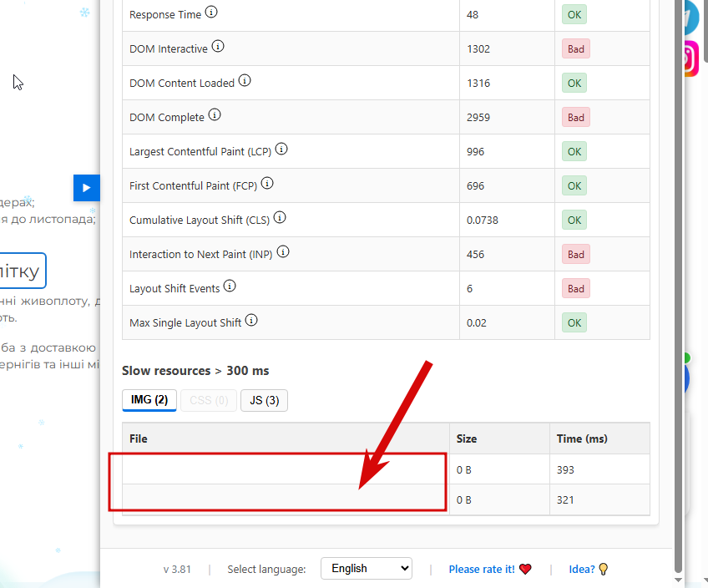Click the value 2959 in the table
This screenshot has height=588, width=708.
478,118
